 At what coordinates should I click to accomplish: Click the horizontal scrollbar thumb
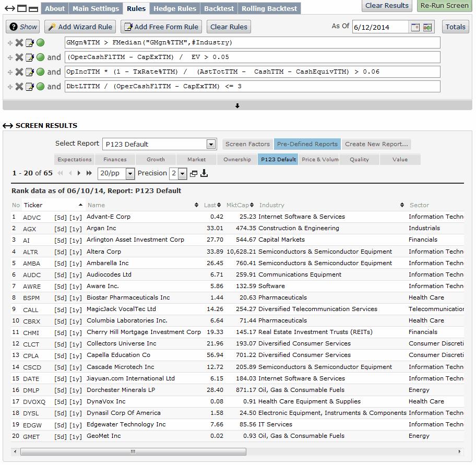[x=133, y=451]
